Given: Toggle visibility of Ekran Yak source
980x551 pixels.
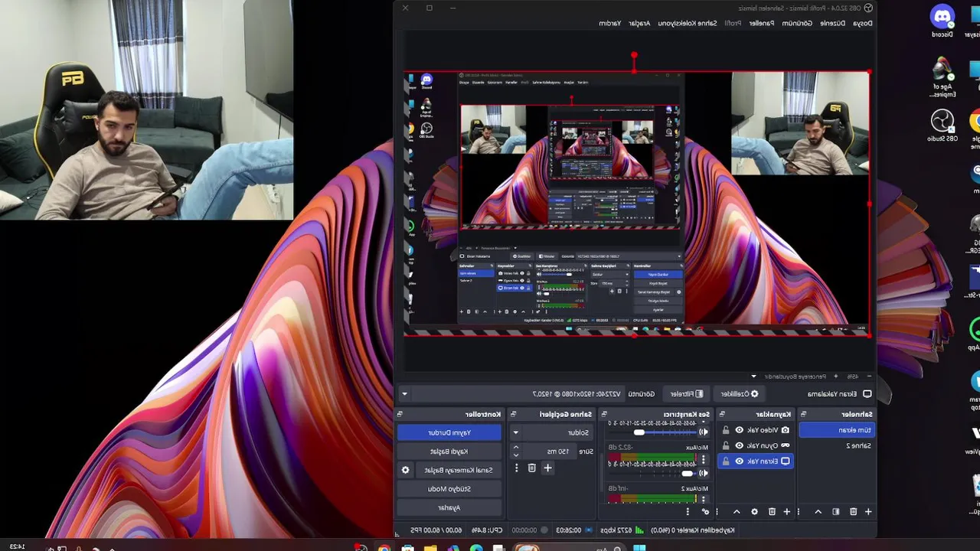Looking at the screenshot, I should pos(739,461).
